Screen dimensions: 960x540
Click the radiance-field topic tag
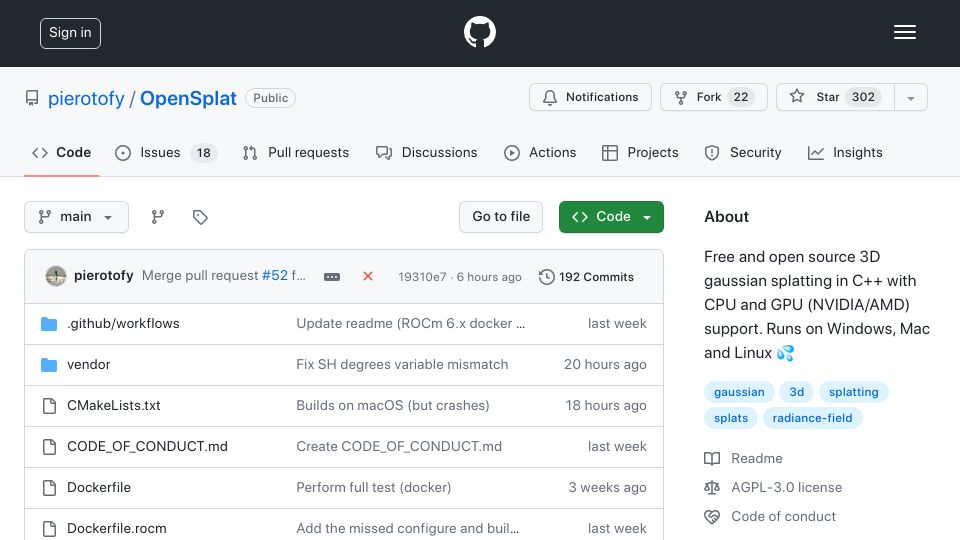click(x=812, y=418)
